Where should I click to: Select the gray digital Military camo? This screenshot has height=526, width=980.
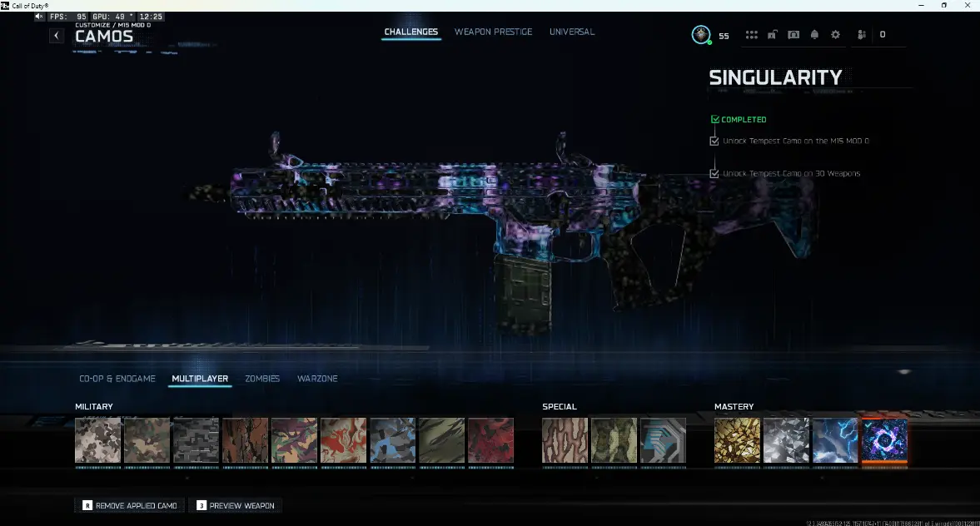coord(196,441)
